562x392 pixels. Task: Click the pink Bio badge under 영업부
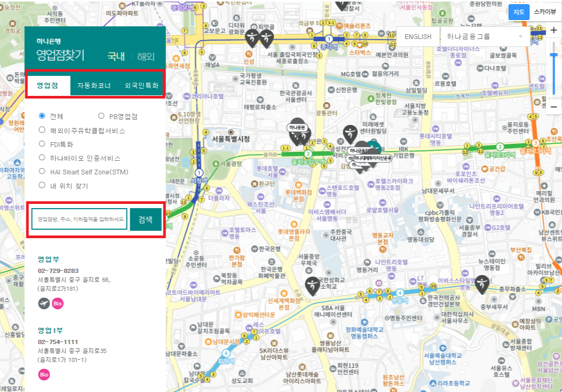tap(57, 303)
